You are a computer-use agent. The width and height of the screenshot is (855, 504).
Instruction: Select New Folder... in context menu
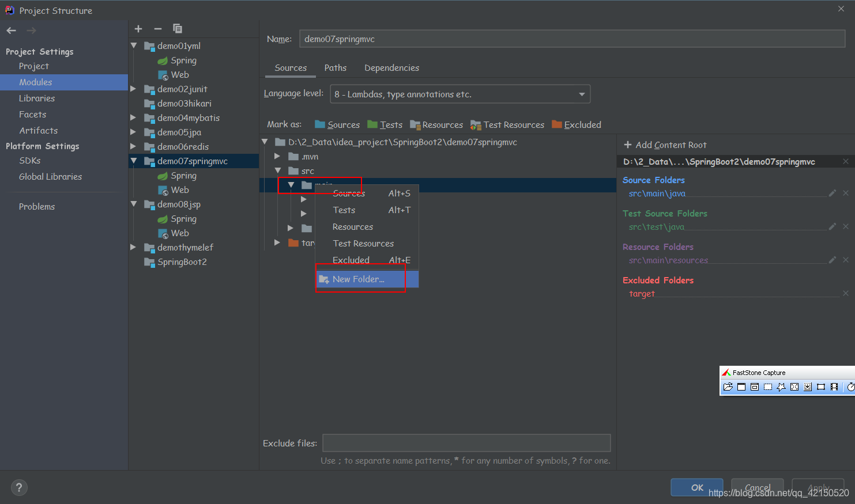tap(367, 279)
